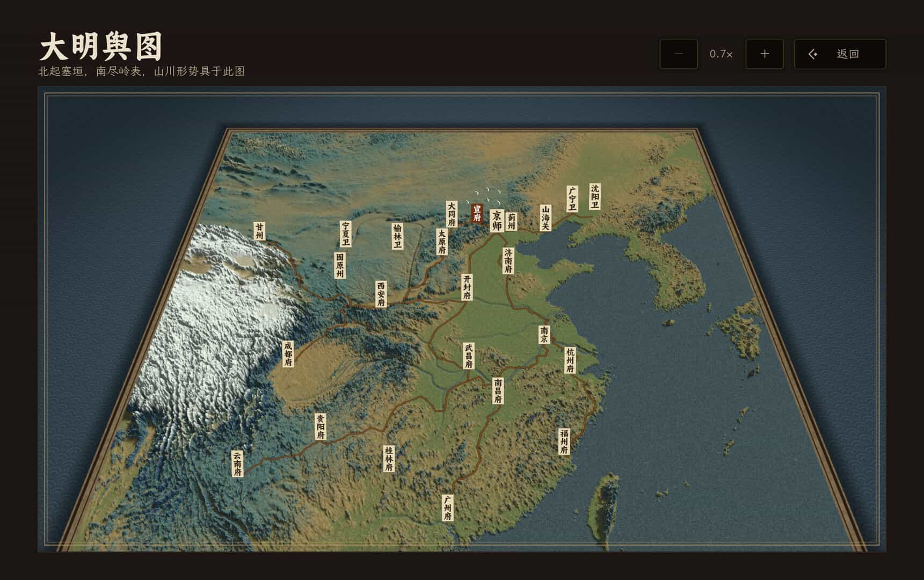Click the 杭州府 map label
Image resolution: width=924 pixels, height=580 pixels.
click(x=570, y=360)
